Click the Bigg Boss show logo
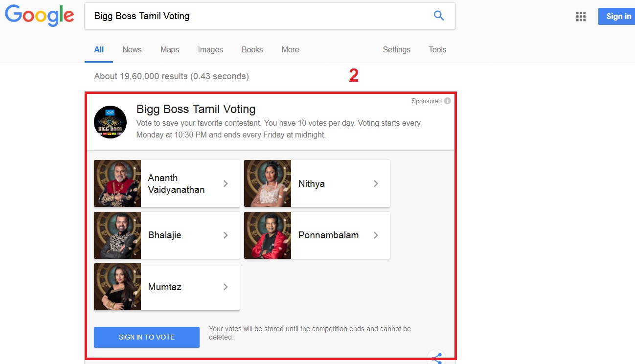635x364 pixels. tap(110, 122)
